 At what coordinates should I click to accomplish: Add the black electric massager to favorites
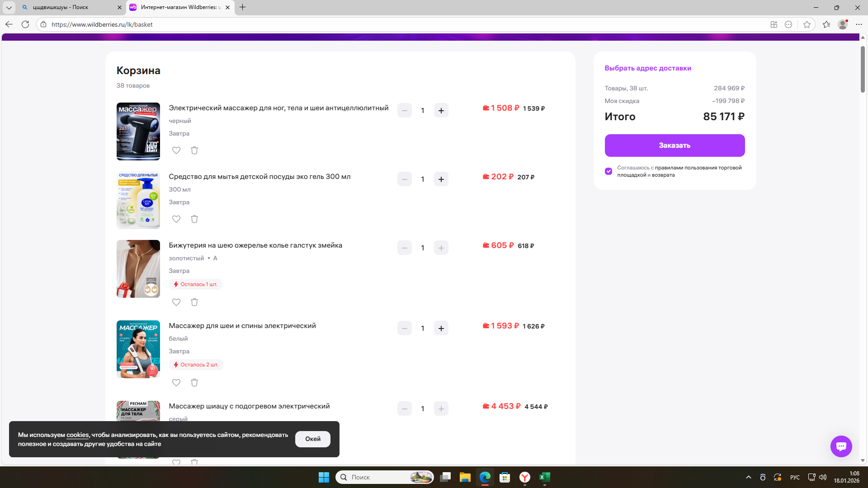pos(176,150)
